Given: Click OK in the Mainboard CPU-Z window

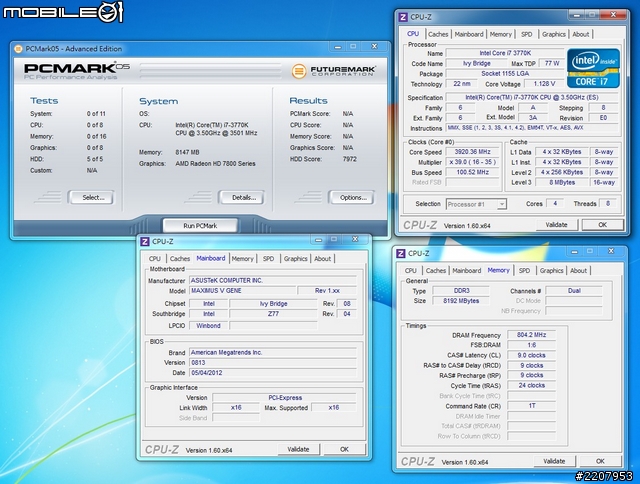Looking at the screenshot, I should coord(344,449).
